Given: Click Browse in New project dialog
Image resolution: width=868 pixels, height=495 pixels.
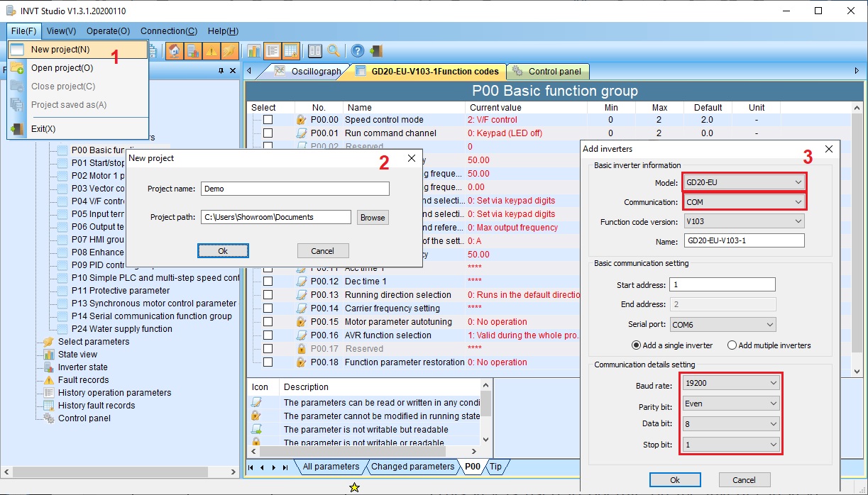Looking at the screenshot, I should pyautogui.click(x=373, y=218).
